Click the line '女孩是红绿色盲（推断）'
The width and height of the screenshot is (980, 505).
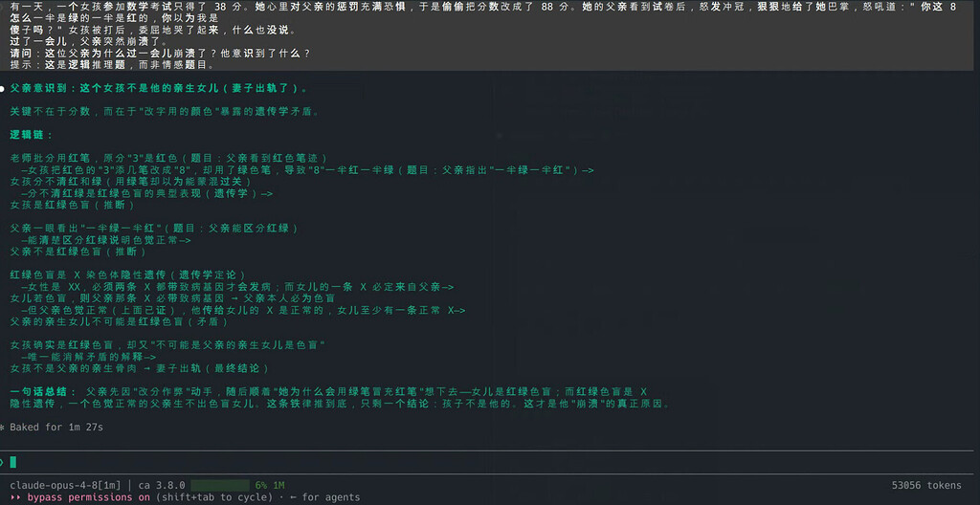(72, 205)
